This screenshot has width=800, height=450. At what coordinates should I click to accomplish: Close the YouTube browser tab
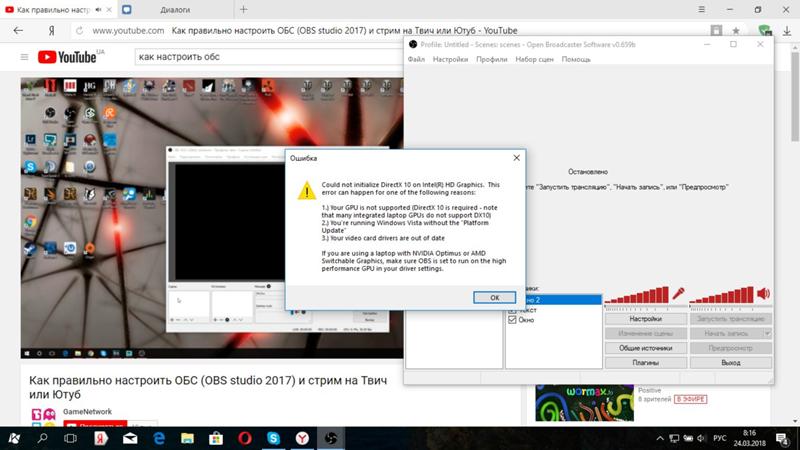coord(109,10)
